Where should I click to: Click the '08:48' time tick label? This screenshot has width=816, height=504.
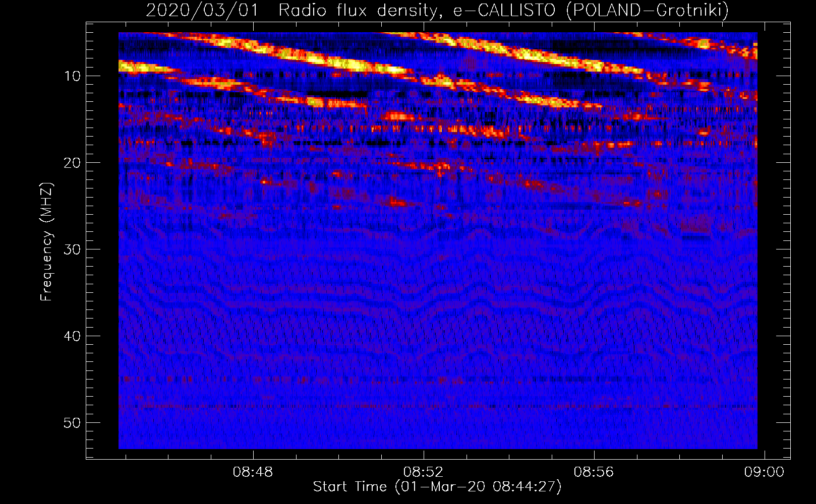[253, 472]
